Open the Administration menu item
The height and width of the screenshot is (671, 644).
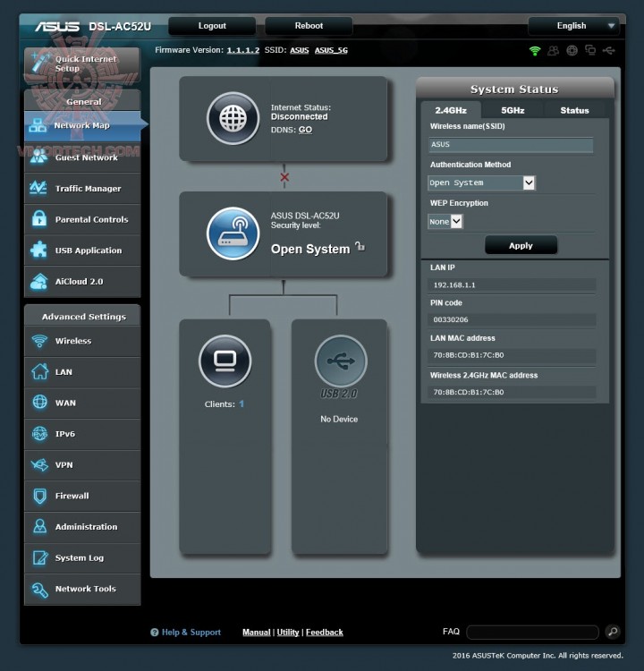(82, 527)
